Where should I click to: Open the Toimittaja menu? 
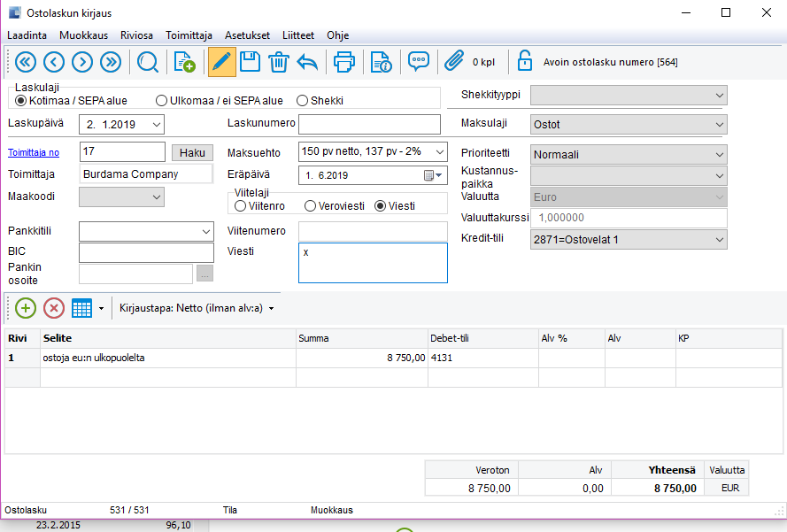point(189,35)
